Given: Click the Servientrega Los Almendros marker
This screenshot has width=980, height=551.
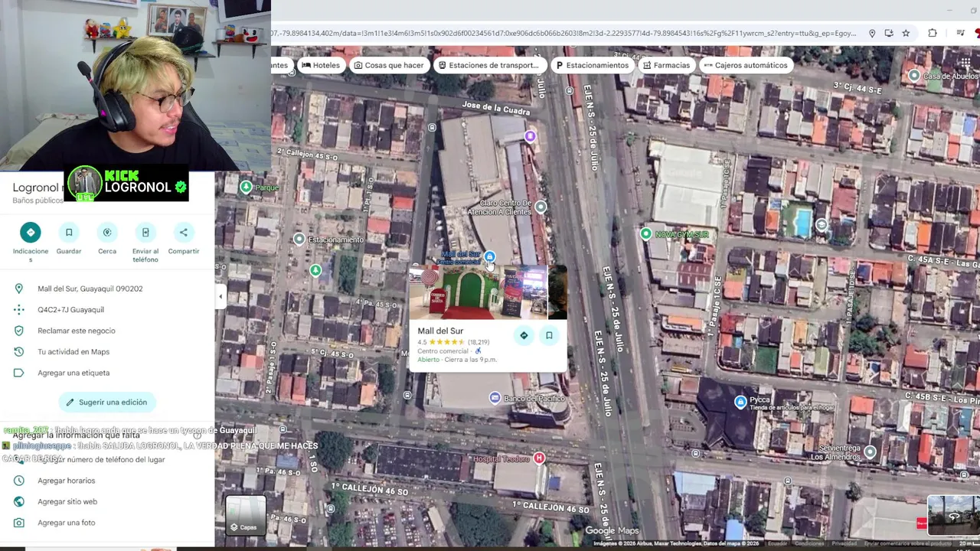Looking at the screenshot, I should [x=870, y=453].
